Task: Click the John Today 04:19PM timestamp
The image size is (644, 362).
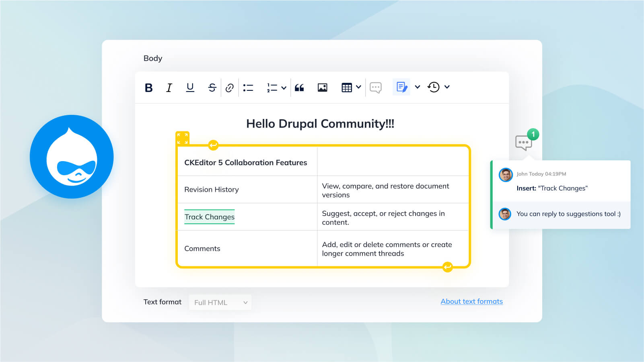Action: [541, 174]
